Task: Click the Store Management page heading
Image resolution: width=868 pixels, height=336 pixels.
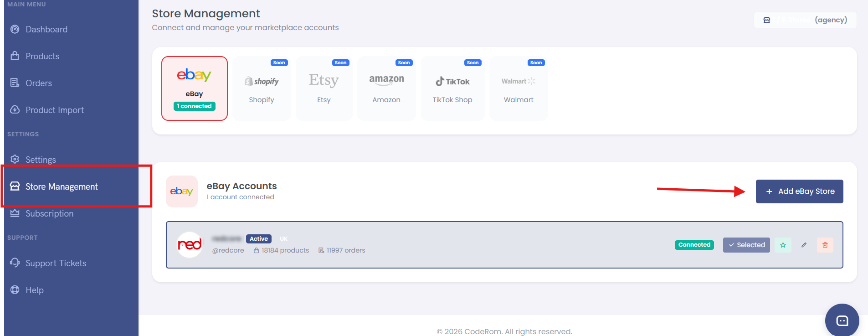Action: [x=206, y=14]
